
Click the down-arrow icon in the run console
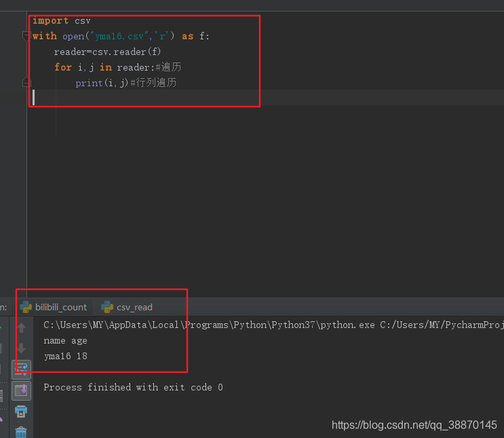point(22,348)
